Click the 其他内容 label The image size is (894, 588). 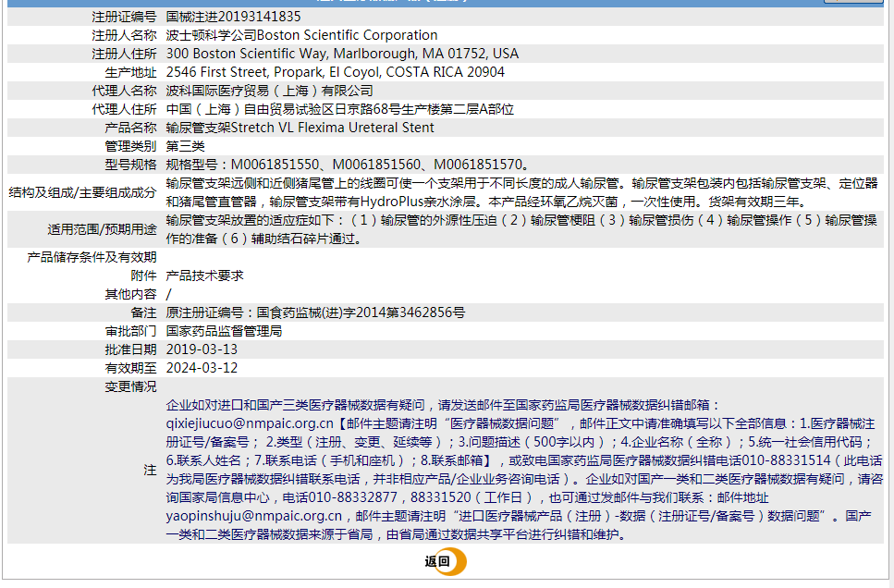tap(130, 294)
